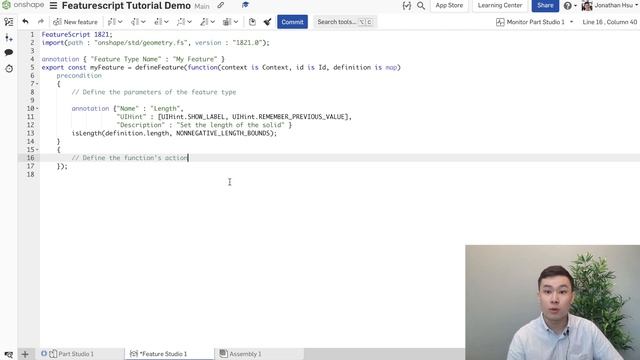This screenshot has width=640, height=360.
Task: Undo the last edit
Action: coord(25,22)
